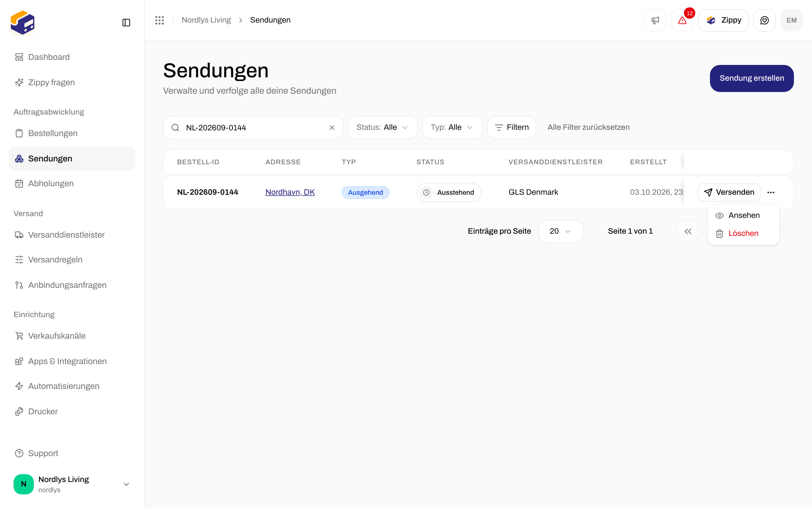
Task: Click into the search field NL-202609-0144
Action: [x=253, y=128]
